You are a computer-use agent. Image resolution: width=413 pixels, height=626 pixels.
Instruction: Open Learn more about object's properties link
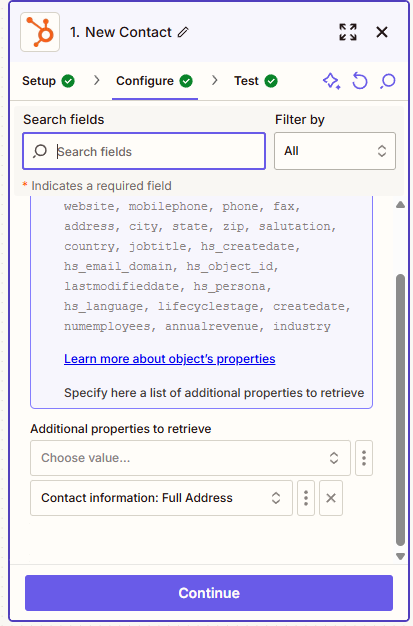point(170,359)
